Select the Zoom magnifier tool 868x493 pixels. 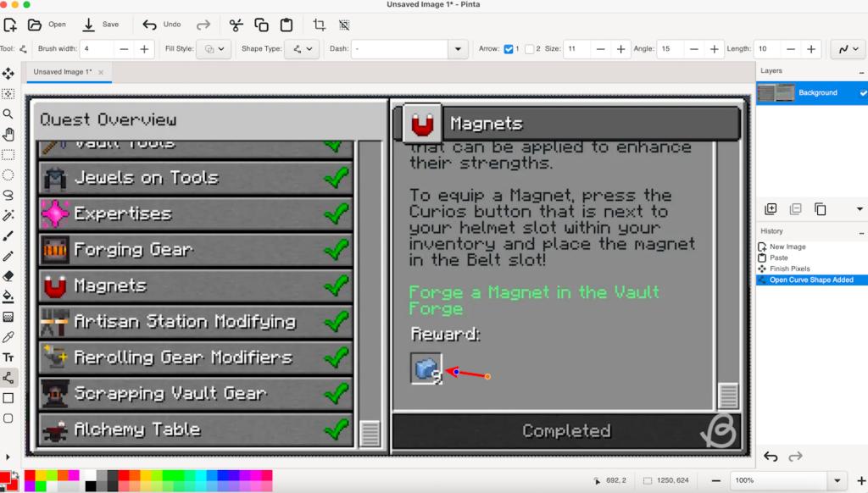point(8,114)
